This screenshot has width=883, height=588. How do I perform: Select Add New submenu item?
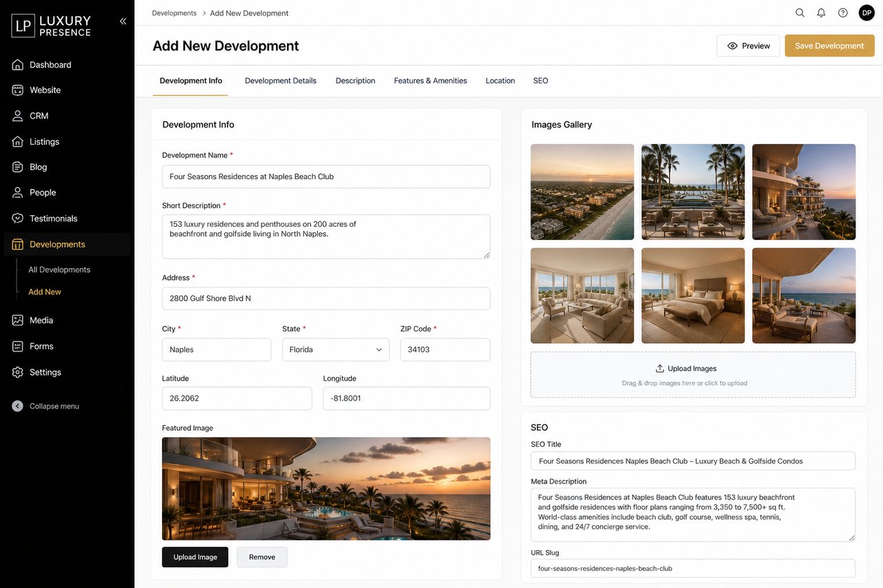click(x=45, y=292)
